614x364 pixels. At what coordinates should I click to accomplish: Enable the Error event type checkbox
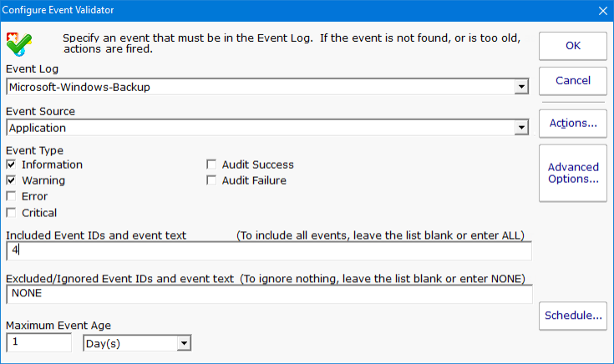point(12,196)
